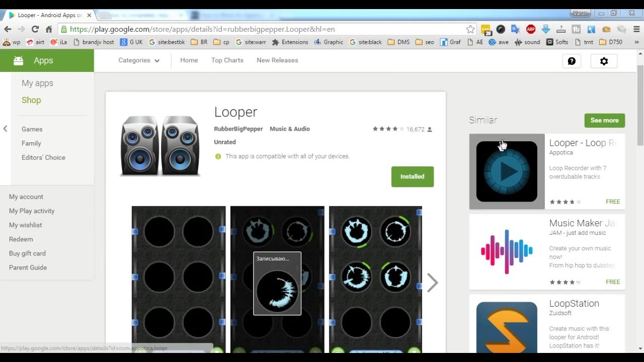The height and width of the screenshot is (362, 644).
Task: Click Buy gift card link
Action: tap(27, 253)
